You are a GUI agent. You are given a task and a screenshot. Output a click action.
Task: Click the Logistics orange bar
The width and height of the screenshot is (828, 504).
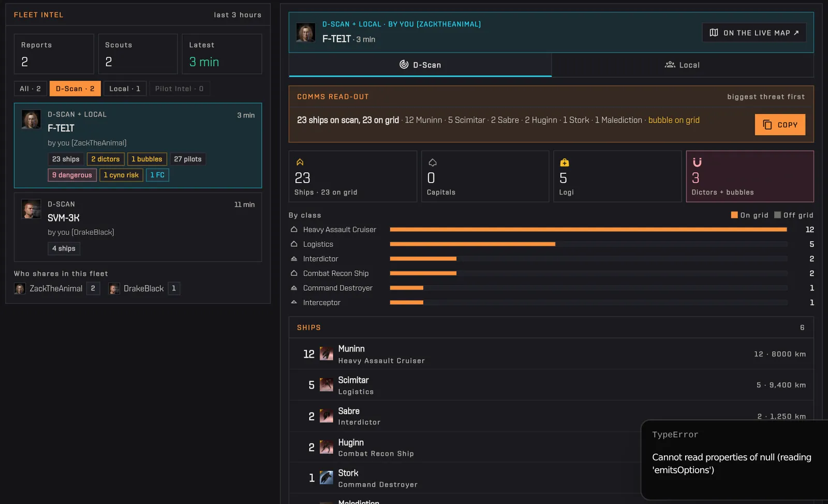click(472, 244)
